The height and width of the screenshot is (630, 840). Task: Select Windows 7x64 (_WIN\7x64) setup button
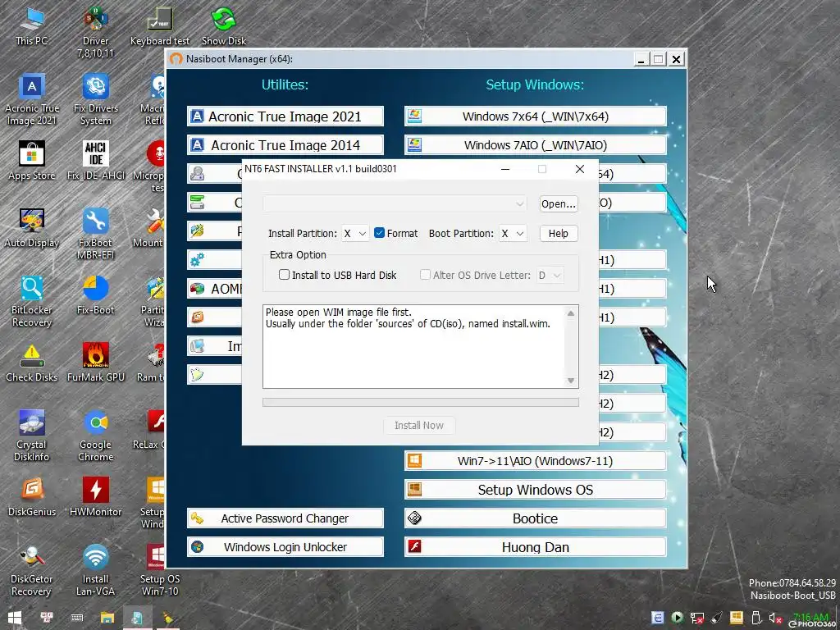(x=535, y=116)
